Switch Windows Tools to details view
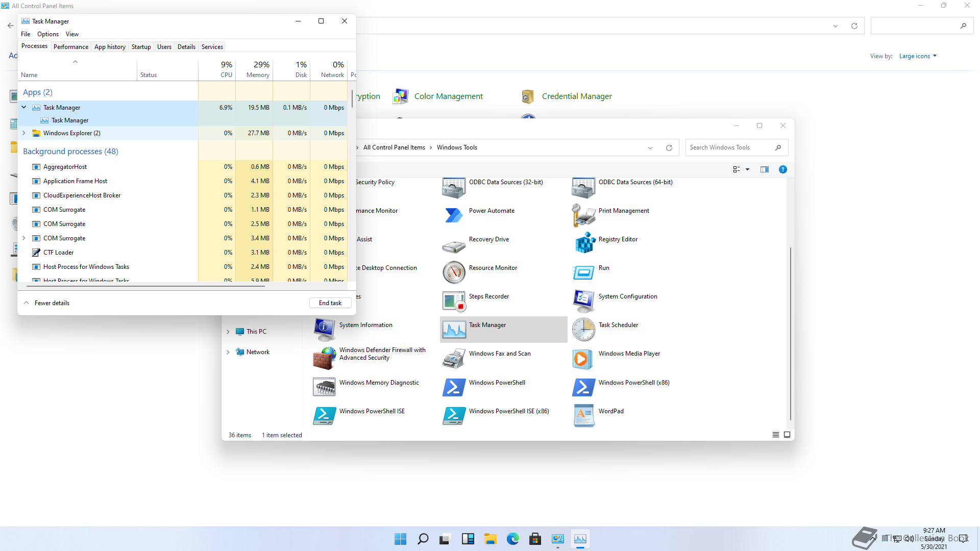Screen dimensions: 980x551 click(775, 435)
